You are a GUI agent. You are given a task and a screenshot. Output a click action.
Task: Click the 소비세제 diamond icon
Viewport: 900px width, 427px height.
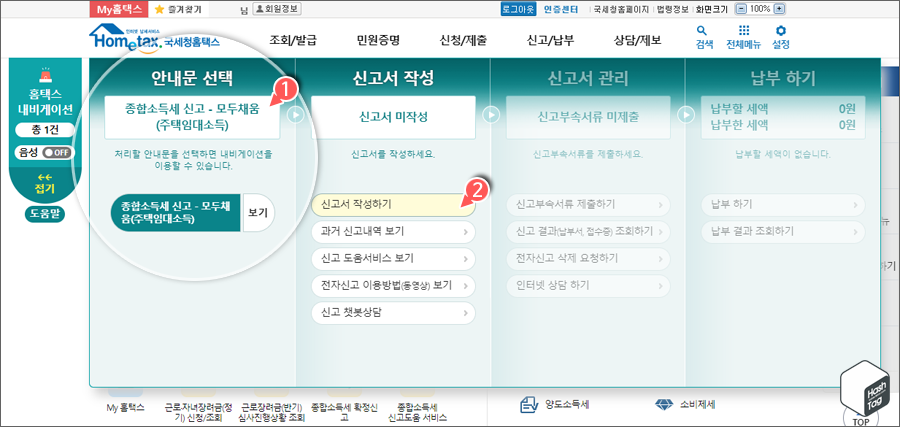coord(663,405)
